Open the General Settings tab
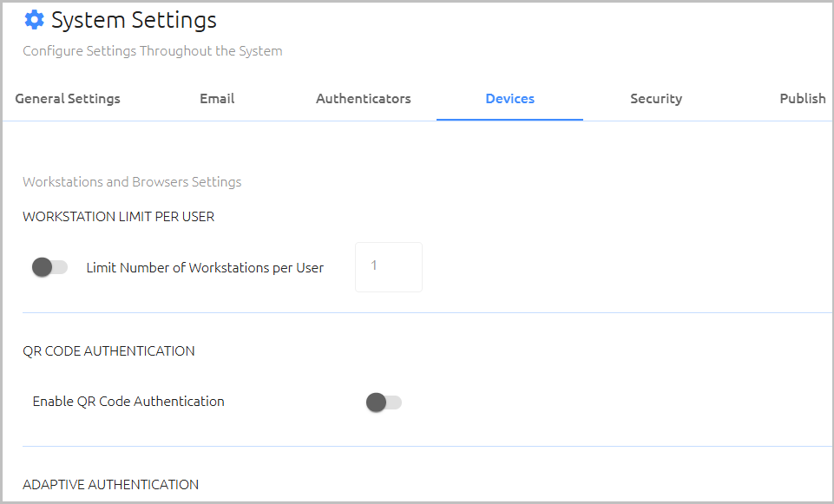The height and width of the screenshot is (504, 834). (x=68, y=98)
